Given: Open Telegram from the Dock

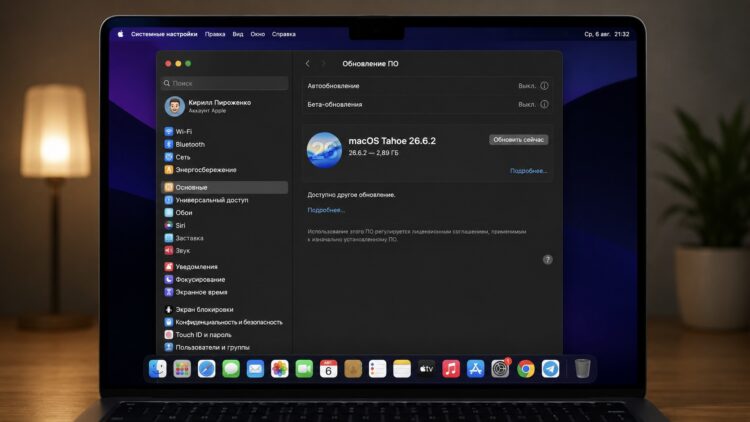Looking at the screenshot, I should (x=551, y=369).
